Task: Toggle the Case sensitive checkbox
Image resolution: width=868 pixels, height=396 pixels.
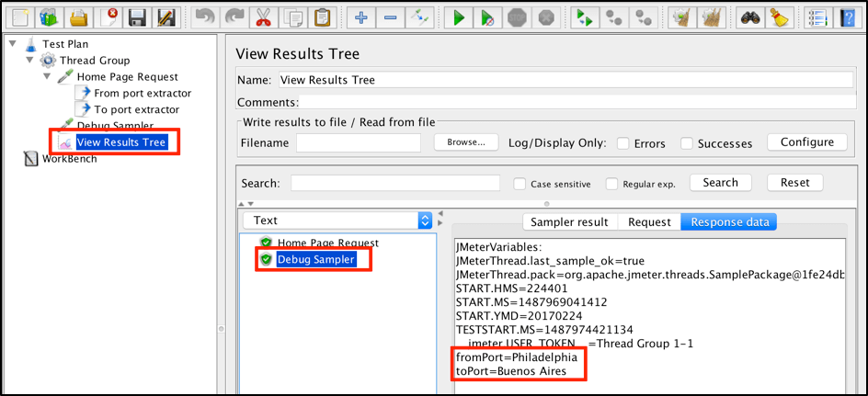Action: 520,184
